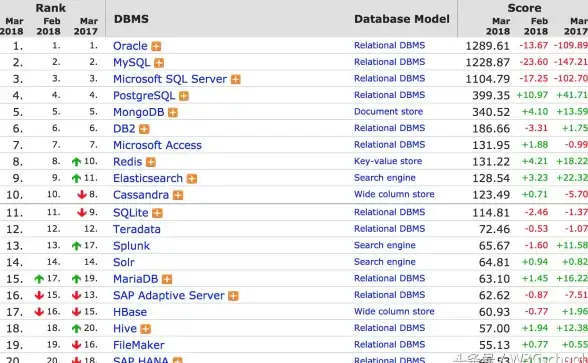Click the PostgreSQL score 399.35

click(x=491, y=96)
